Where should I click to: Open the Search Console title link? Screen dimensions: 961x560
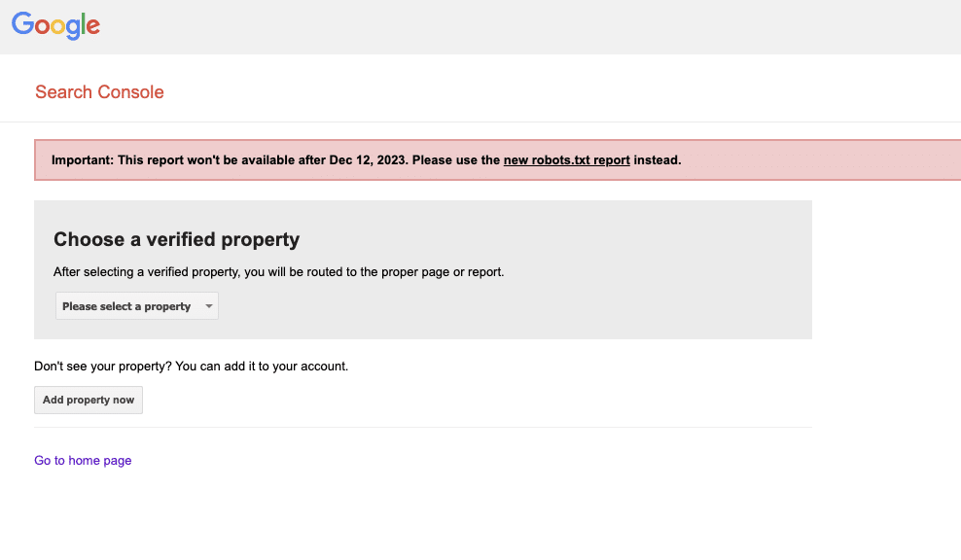pos(99,92)
